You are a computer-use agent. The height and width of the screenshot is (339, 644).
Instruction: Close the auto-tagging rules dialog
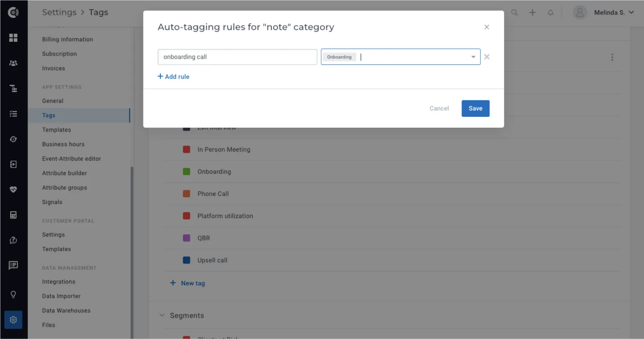pos(487,27)
